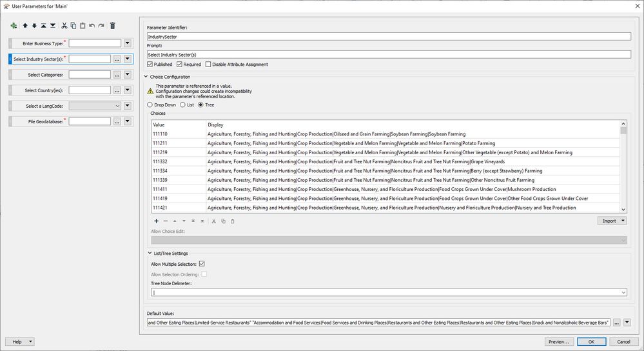Click the choices list scroll up arrow
The width and height of the screenshot is (644, 351).
click(623, 124)
